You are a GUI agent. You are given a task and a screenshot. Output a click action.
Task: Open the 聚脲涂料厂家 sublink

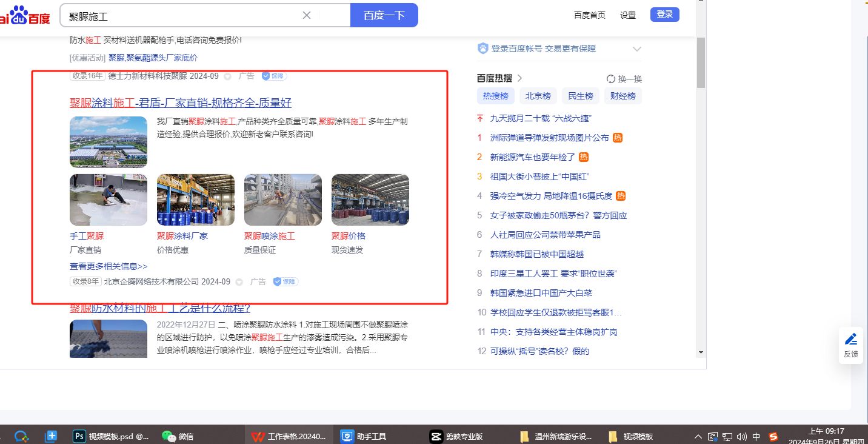(x=182, y=236)
